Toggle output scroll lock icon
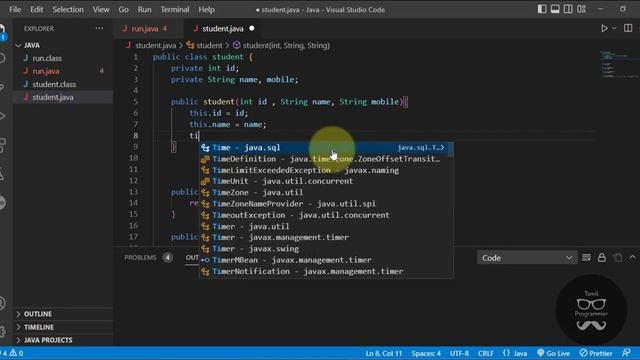This screenshot has height=360, width=640. coord(602,258)
